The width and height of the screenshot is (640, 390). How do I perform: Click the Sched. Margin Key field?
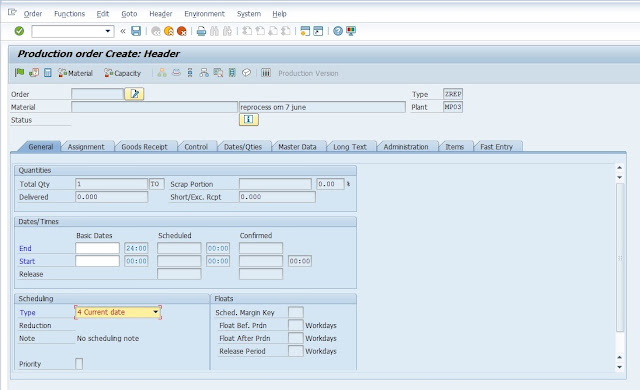(296, 312)
